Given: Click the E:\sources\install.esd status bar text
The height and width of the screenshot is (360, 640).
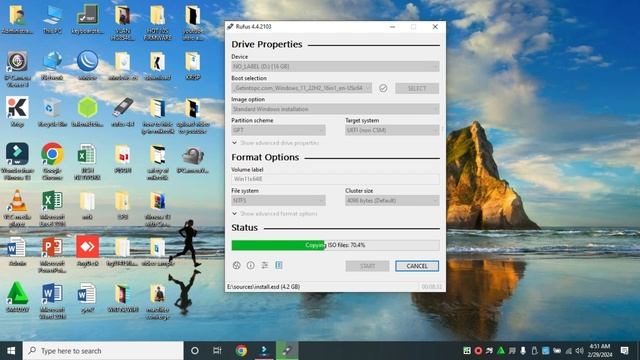Looking at the screenshot, I should tap(263, 287).
